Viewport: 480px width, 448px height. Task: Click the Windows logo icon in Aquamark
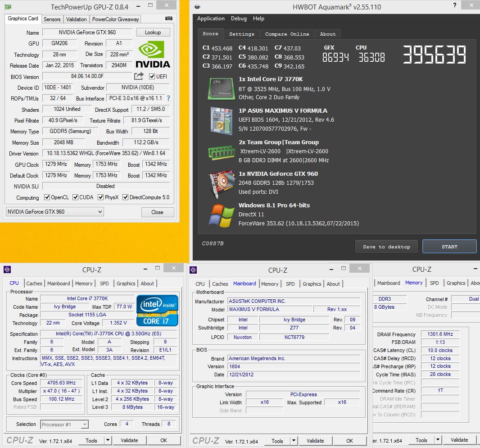[x=222, y=215]
